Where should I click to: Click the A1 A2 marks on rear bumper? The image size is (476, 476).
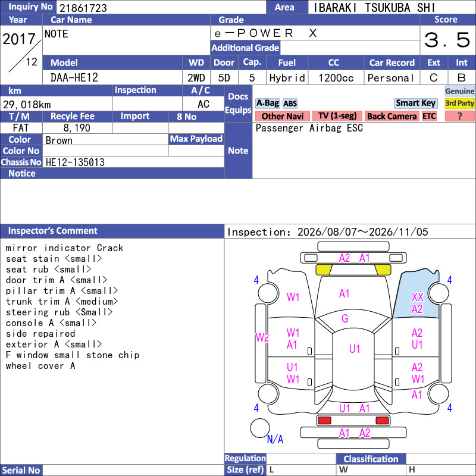(x=355, y=433)
